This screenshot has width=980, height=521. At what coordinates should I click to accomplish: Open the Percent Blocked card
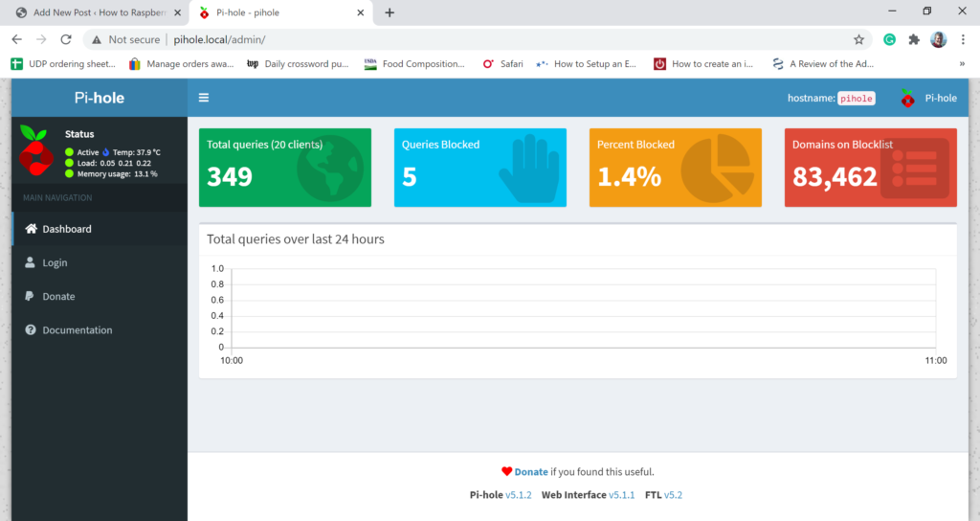(676, 168)
